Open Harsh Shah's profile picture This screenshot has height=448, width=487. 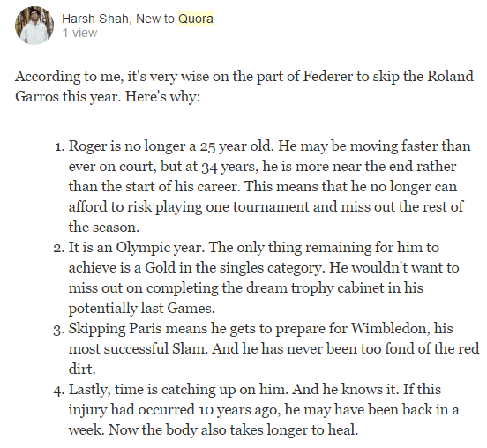coord(34,26)
